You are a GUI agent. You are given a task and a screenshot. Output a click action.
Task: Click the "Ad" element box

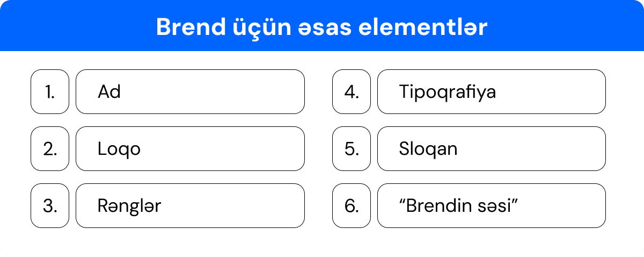coord(190,92)
